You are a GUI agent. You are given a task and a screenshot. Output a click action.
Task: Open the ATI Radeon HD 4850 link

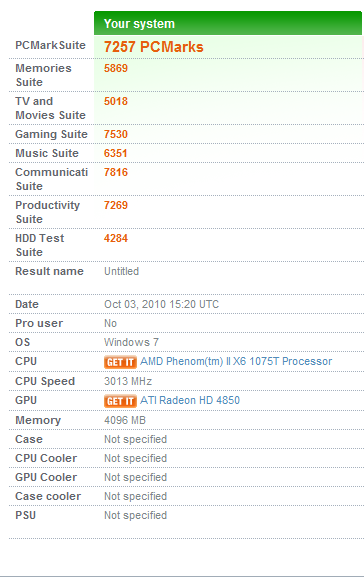(190, 400)
